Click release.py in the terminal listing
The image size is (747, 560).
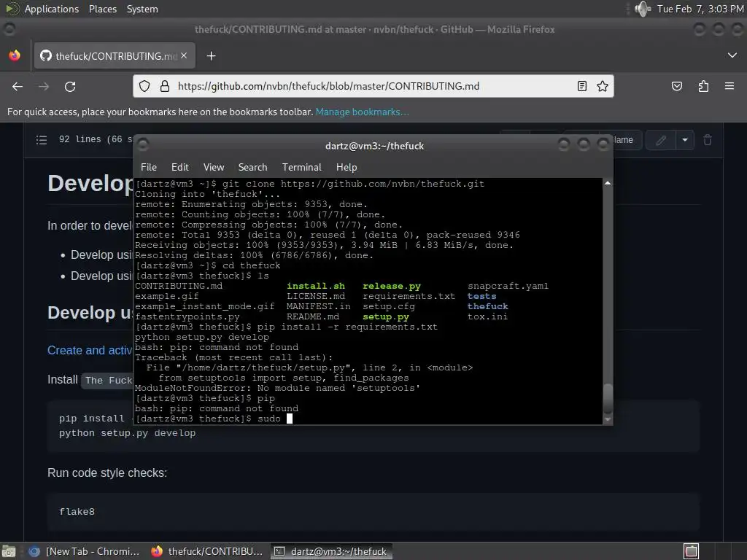(391, 286)
